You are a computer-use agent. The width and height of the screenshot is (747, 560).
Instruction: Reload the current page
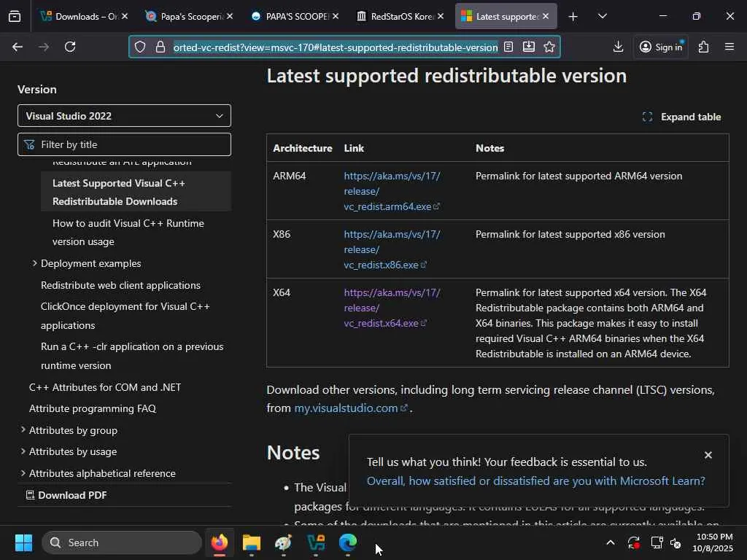click(70, 47)
